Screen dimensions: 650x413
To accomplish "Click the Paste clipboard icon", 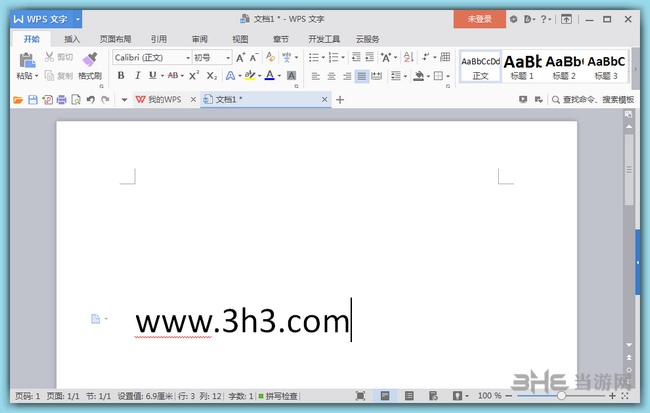I will click(27, 60).
